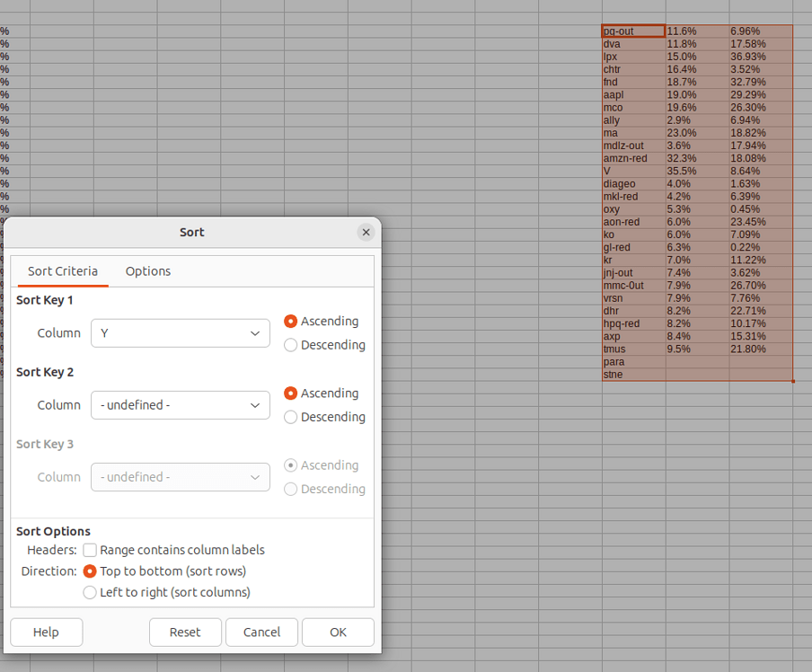Click the 26.70% value cell
Viewport: 812px width, 672px height.
coord(761,286)
